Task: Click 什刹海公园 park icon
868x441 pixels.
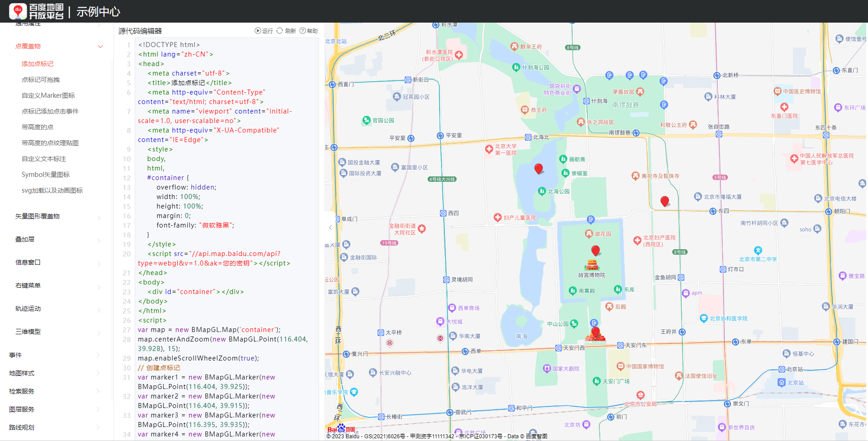Action: click(x=516, y=67)
